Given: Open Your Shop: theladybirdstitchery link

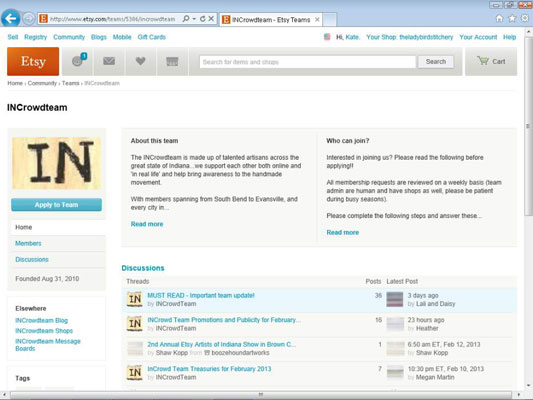Looking at the screenshot, I should click(x=410, y=37).
